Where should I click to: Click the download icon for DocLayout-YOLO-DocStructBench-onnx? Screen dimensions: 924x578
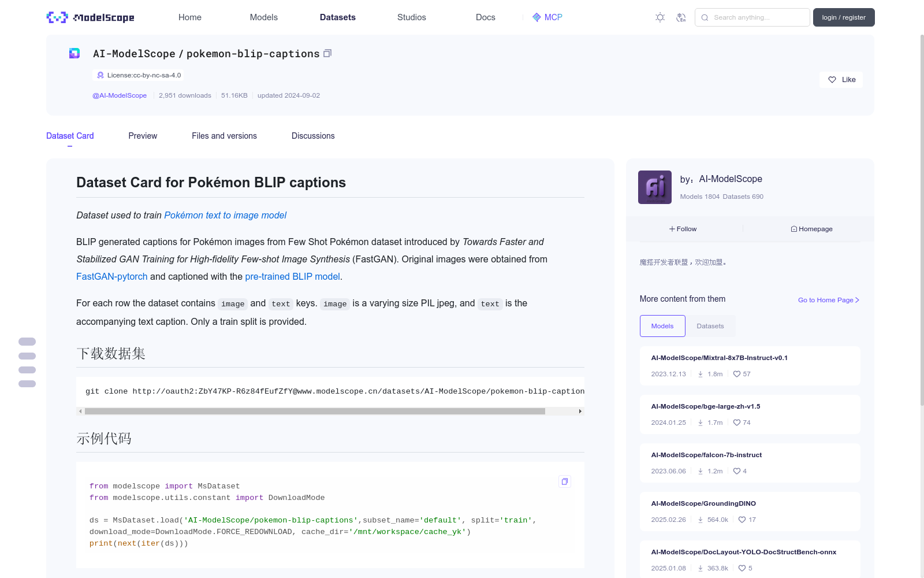pos(701,568)
